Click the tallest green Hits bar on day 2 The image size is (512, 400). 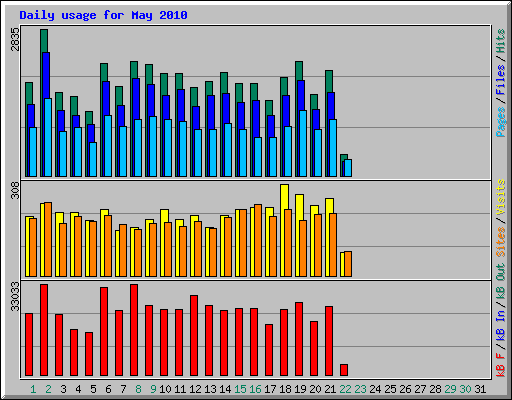click(44, 41)
